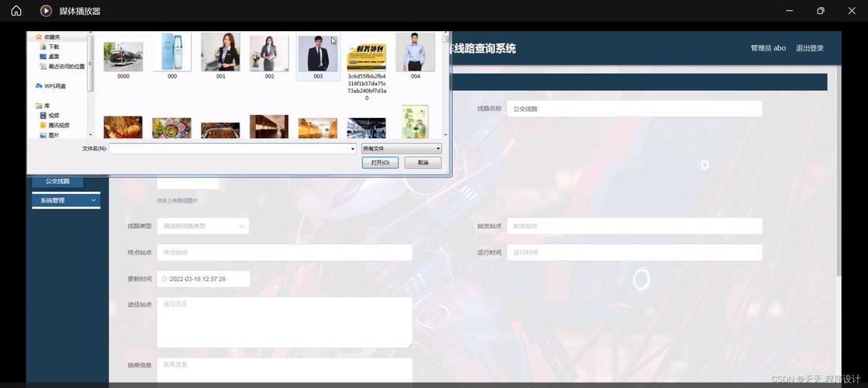
Task: Restore the media player window size
Action: pos(821,11)
